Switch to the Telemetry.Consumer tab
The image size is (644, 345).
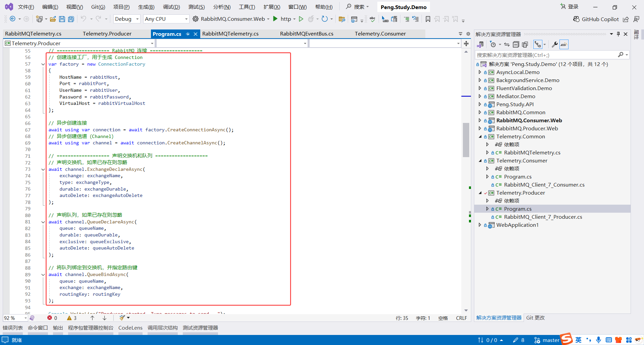click(x=380, y=34)
